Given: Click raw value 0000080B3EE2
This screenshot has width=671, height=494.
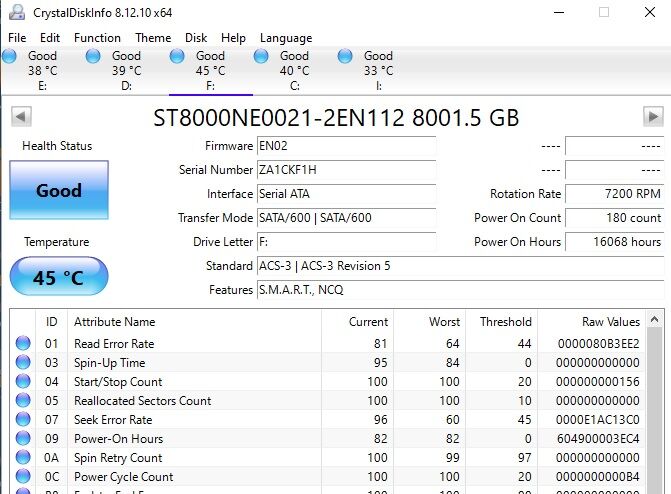Looking at the screenshot, I should [x=598, y=344].
